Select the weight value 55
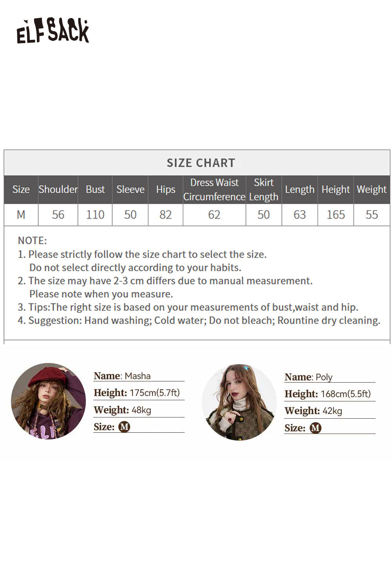Screen dimensions: 392x588 [x=372, y=215]
